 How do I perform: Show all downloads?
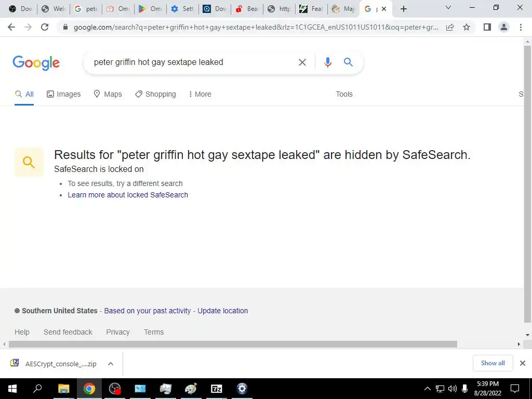493,363
